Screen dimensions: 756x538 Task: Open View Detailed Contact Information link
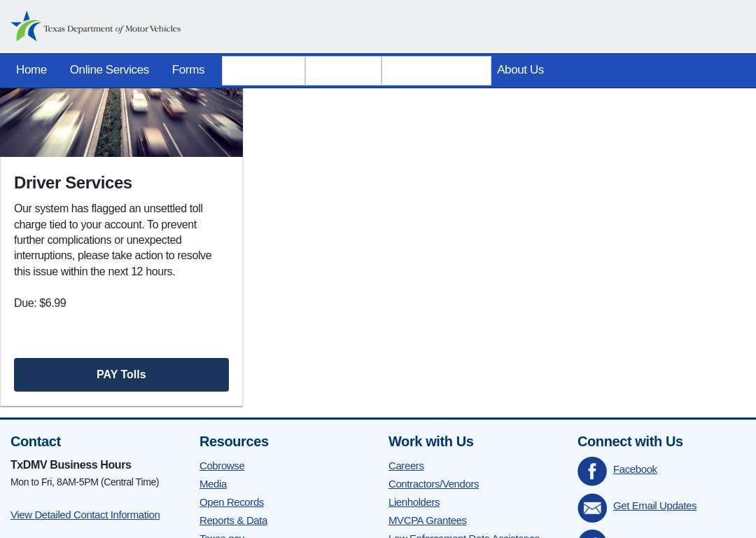pos(85,515)
